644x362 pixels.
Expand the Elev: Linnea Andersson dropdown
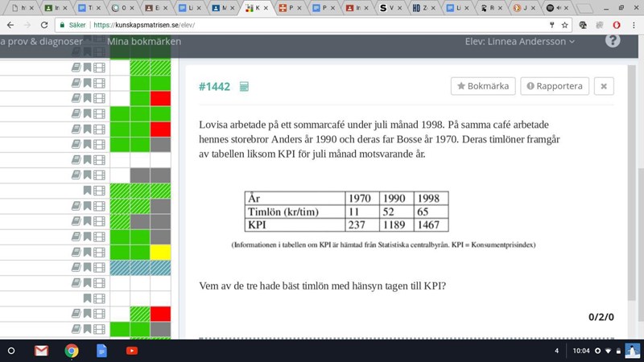[520, 41]
